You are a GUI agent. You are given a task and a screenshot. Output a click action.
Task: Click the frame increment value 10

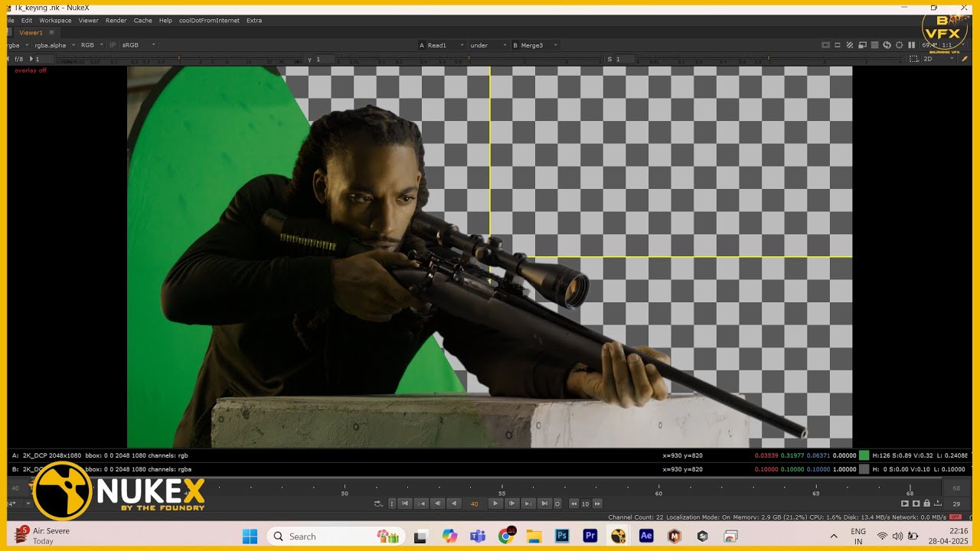[x=585, y=504]
